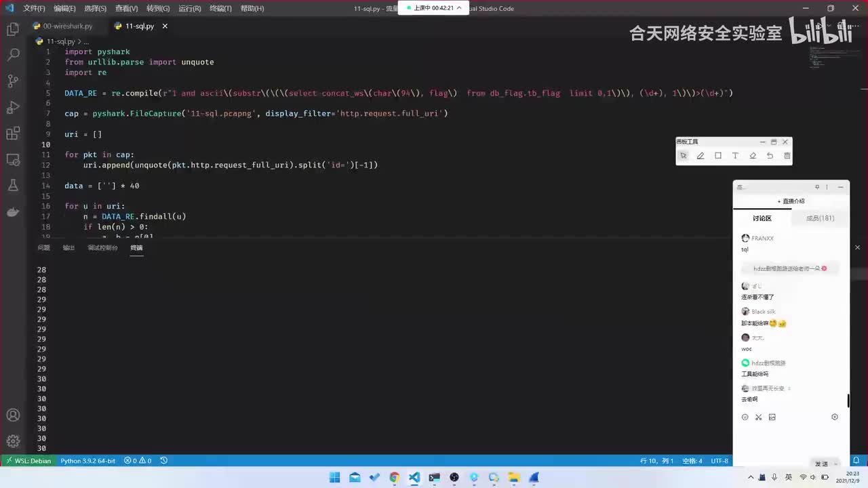Attach an image in the chat panel
Viewport: 868px width, 488px height.
(772, 418)
